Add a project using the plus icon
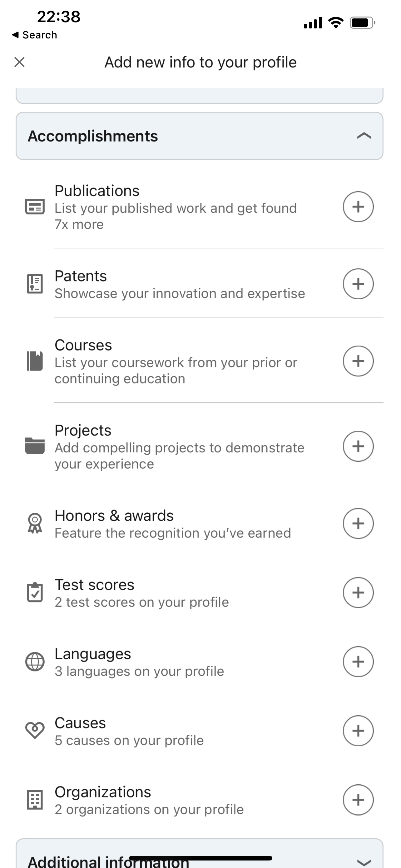The image size is (401, 868). pos(358,446)
